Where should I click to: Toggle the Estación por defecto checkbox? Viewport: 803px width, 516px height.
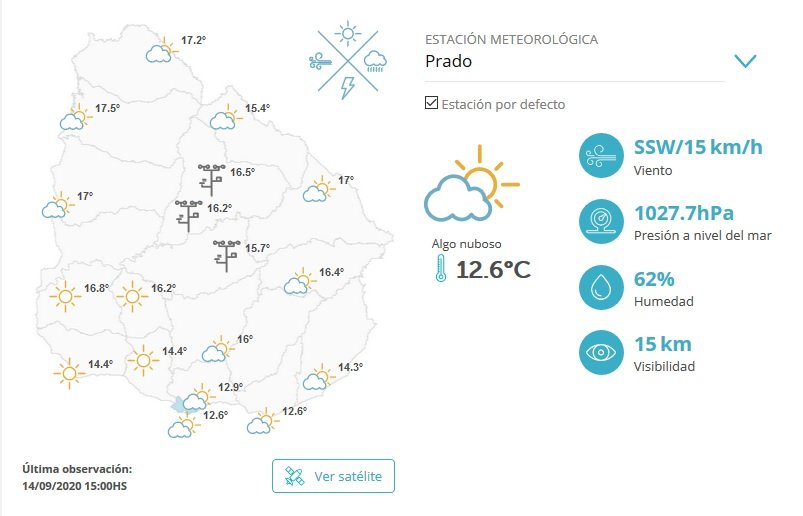coord(431,103)
